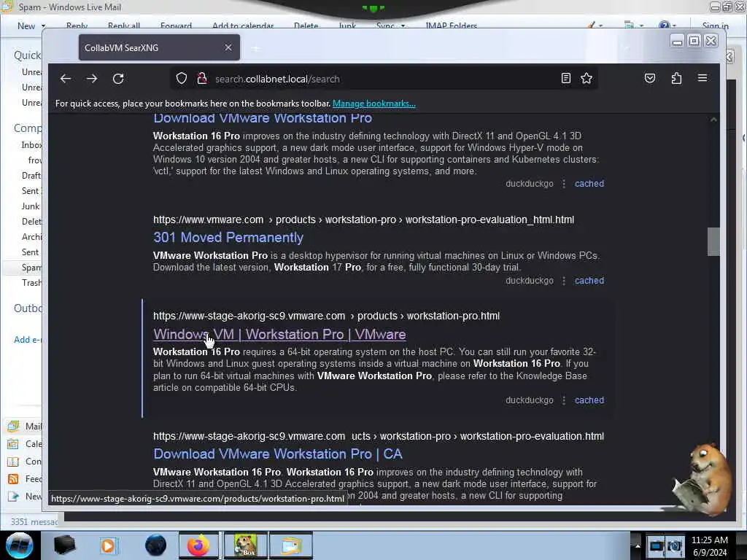Open more options dots for Windows VM result
Screen dimensions: 747x560
click(x=564, y=400)
